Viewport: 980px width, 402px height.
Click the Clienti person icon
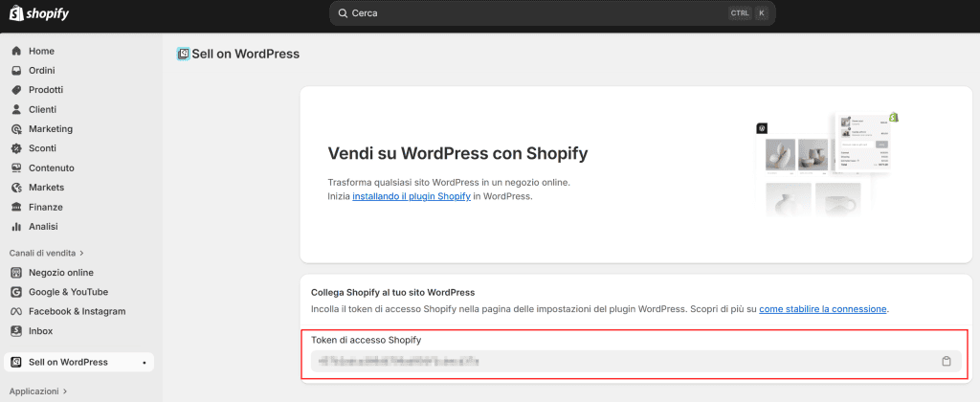click(17, 109)
